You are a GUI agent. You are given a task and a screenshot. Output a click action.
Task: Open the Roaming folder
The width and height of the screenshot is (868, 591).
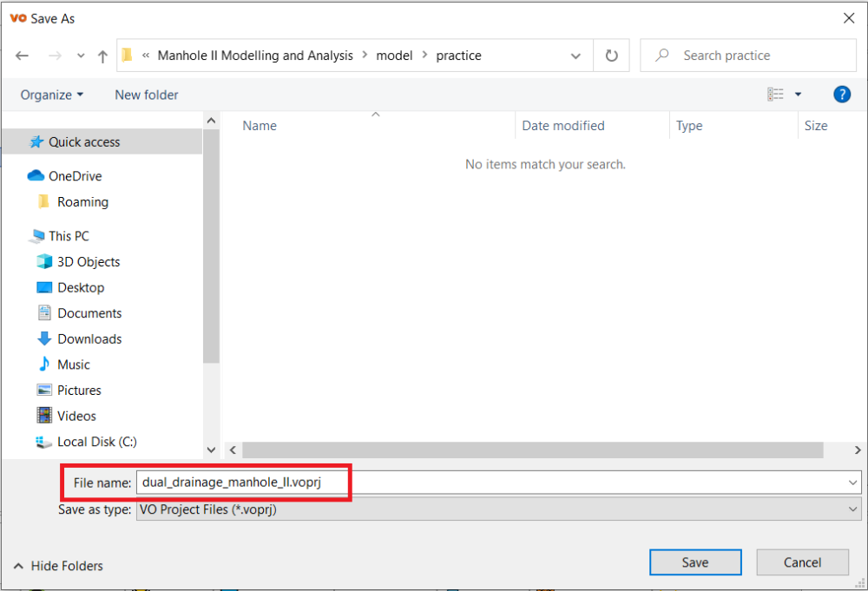[82, 202]
